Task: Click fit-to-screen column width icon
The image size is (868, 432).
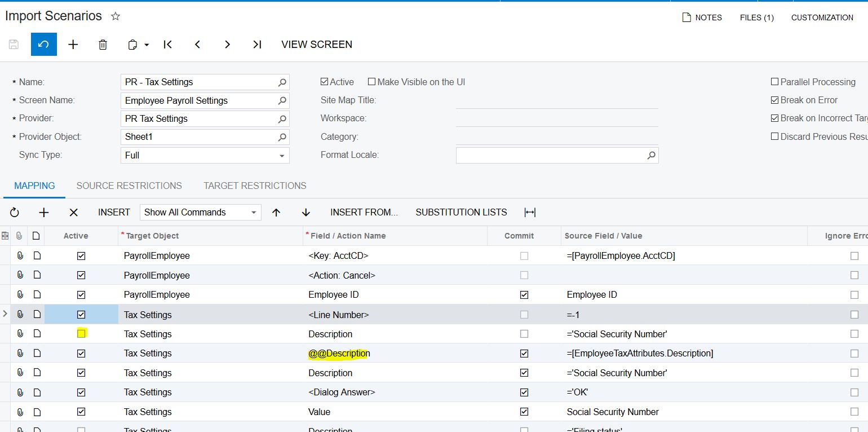Action: tap(530, 213)
